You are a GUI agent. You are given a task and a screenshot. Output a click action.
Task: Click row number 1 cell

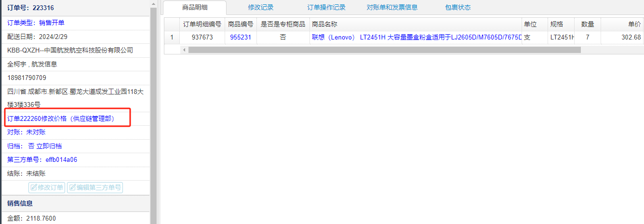172,37
